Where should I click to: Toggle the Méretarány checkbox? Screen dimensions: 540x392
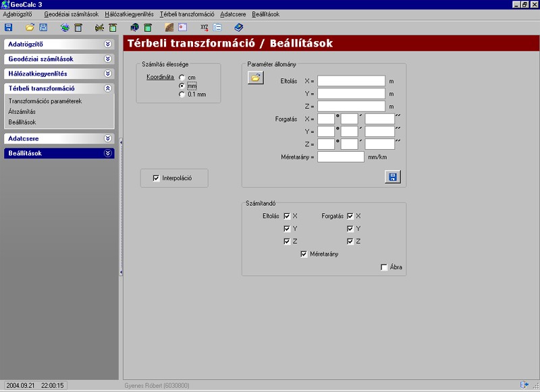click(x=304, y=254)
